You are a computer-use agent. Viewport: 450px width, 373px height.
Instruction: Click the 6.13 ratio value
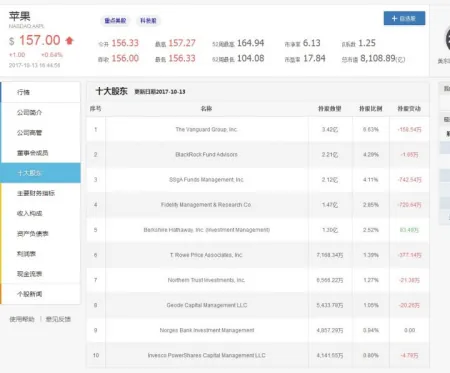coord(312,43)
